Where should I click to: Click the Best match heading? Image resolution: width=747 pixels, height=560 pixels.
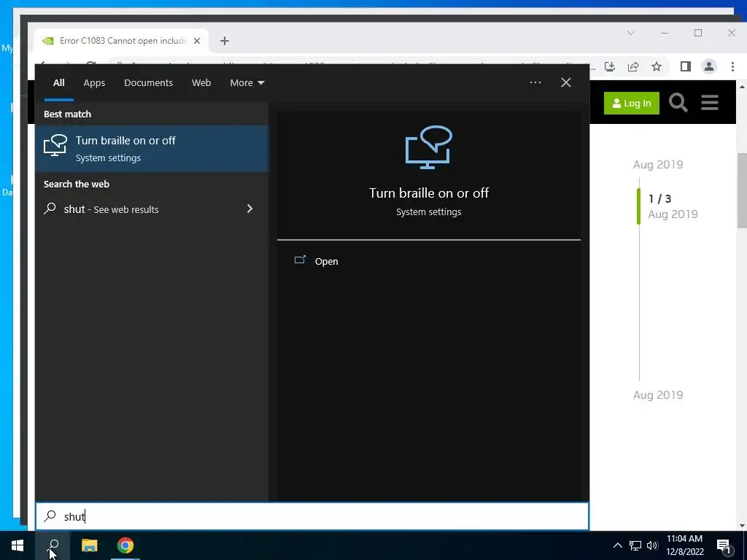coord(67,114)
